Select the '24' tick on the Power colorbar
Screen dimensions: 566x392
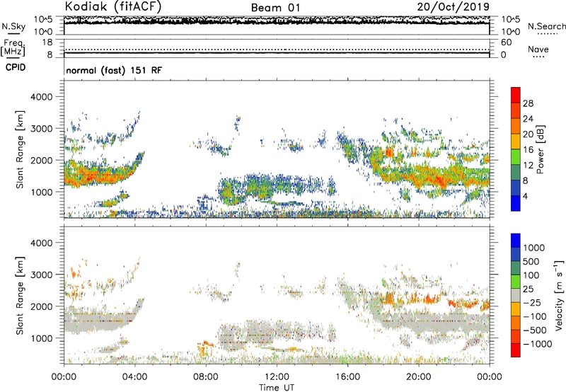coord(528,119)
